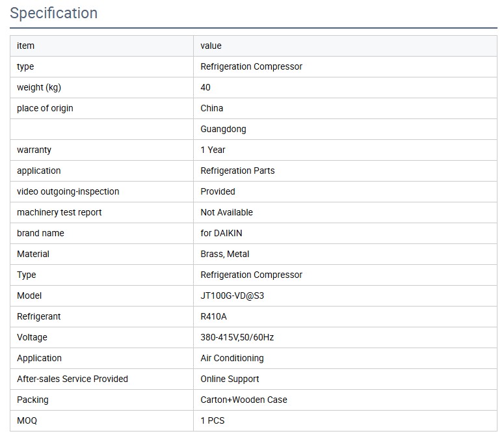
Task: Select the 'China' value cell
Action: pos(211,108)
